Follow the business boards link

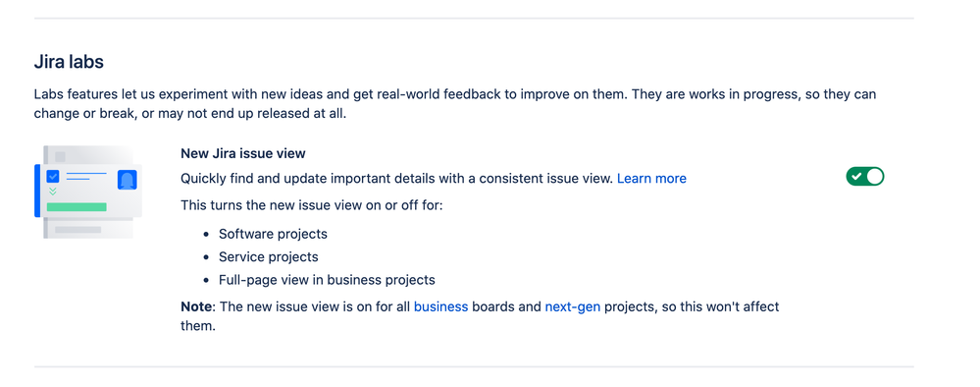pos(440,306)
